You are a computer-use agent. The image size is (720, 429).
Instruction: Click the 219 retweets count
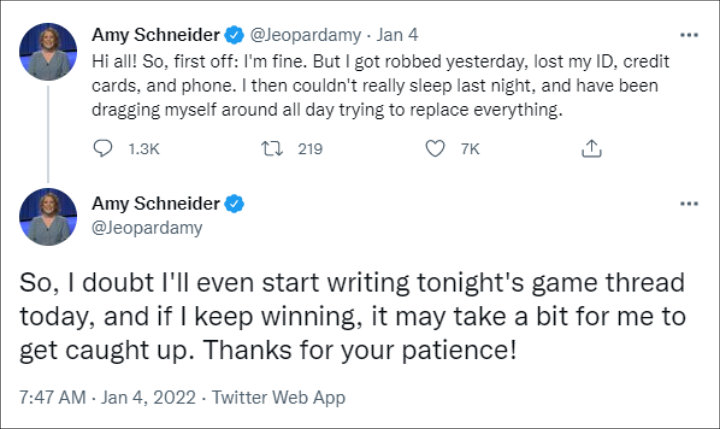coord(310,149)
